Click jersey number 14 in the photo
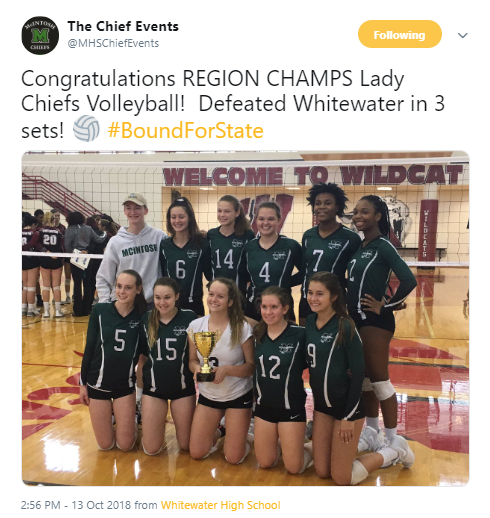Screen dimensions: 490x518 tap(224, 259)
